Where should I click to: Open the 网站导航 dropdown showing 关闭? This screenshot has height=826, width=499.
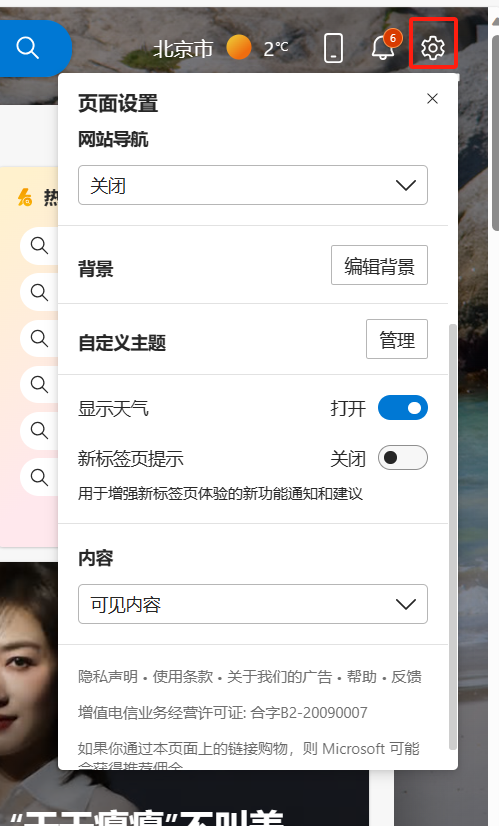click(253, 185)
